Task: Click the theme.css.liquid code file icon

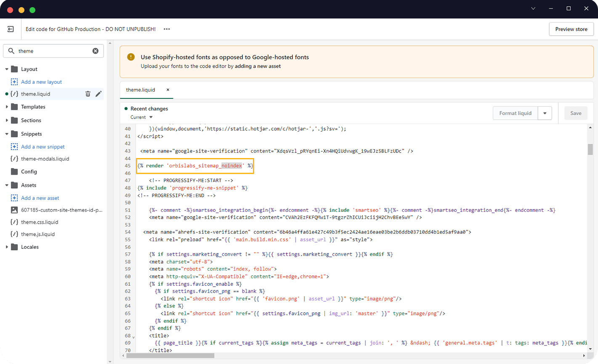Action: (14, 222)
